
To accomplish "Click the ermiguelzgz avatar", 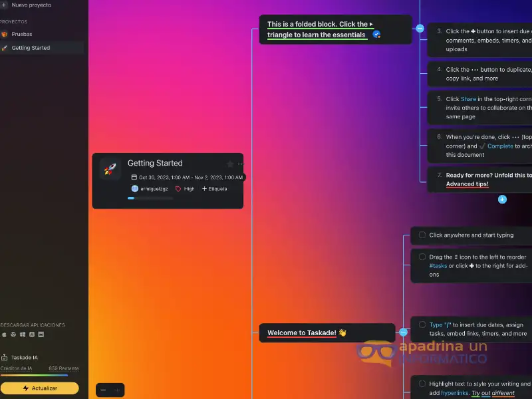I will (135, 189).
